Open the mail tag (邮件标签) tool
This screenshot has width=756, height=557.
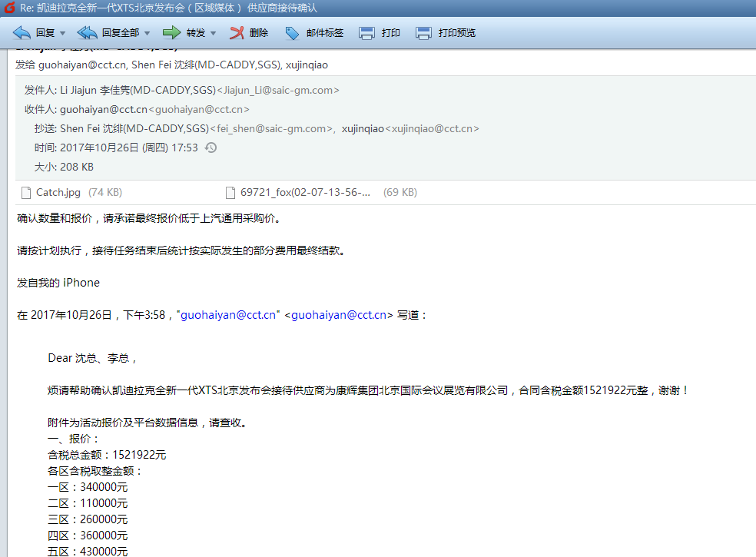[x=293, y=33]
